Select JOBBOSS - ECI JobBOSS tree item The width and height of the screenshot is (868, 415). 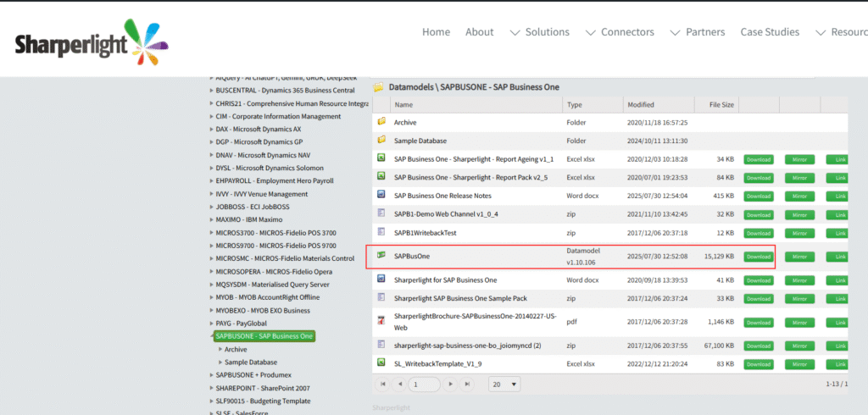(x=253, y=207)
